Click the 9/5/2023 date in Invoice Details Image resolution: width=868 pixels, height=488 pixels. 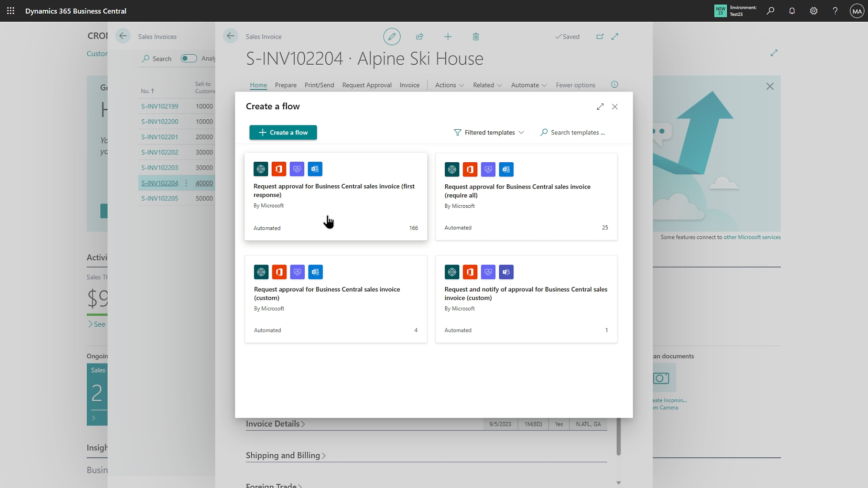tap(500, 424)
